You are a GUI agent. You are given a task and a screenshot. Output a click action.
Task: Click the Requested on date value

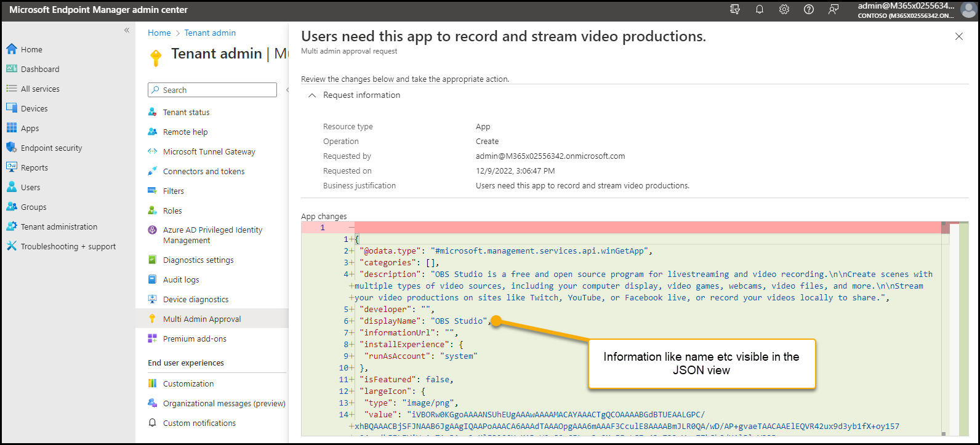click(515, 170)
